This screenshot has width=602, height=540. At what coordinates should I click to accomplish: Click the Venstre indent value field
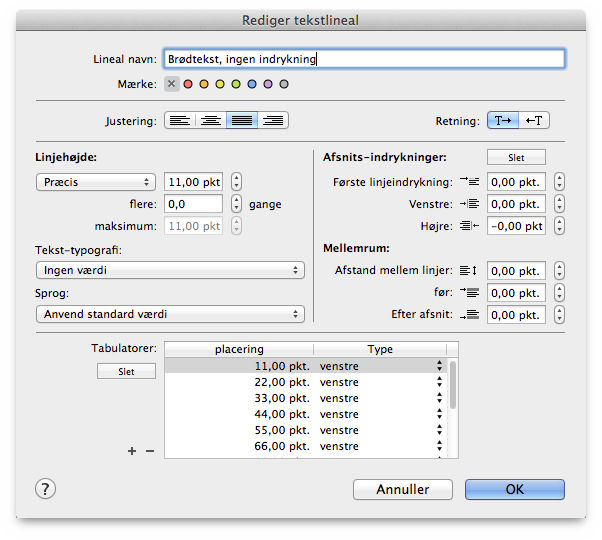coord(516,204)
